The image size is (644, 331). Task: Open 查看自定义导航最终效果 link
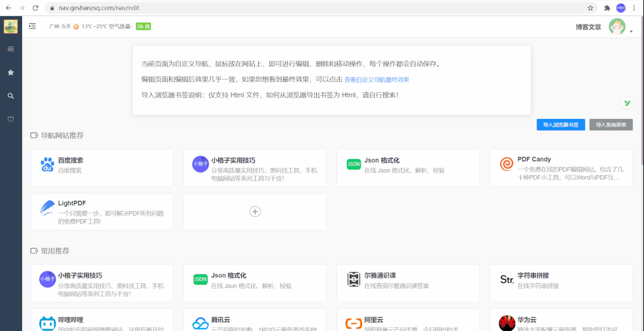coord(377,80)
